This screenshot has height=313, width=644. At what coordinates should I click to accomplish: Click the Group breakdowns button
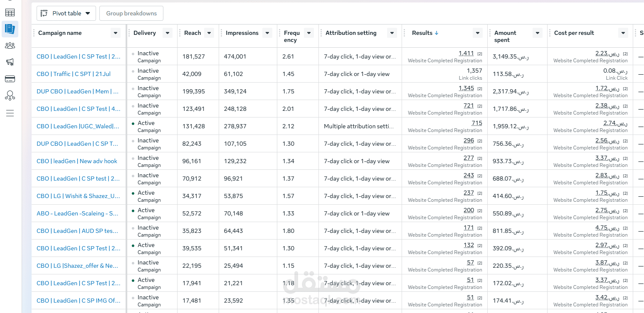(x=131, y=13)
